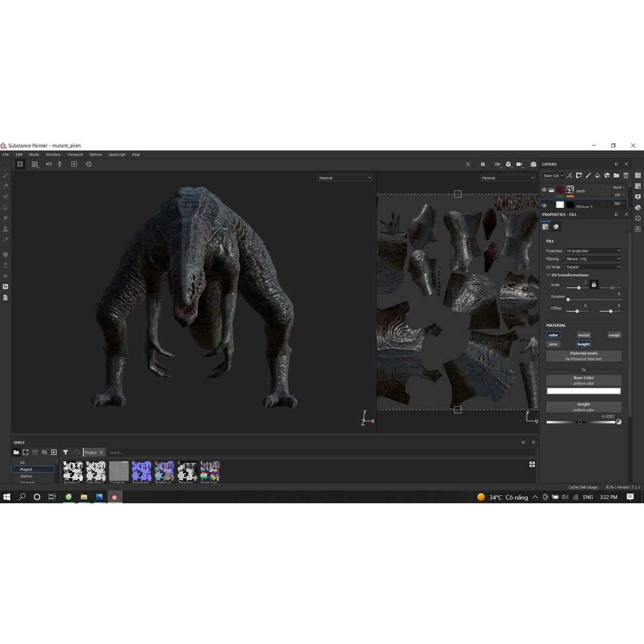Viewport: 644px width, 644px height.
Task: Click the add-frame toolbar icon
Action: [74, 165]
